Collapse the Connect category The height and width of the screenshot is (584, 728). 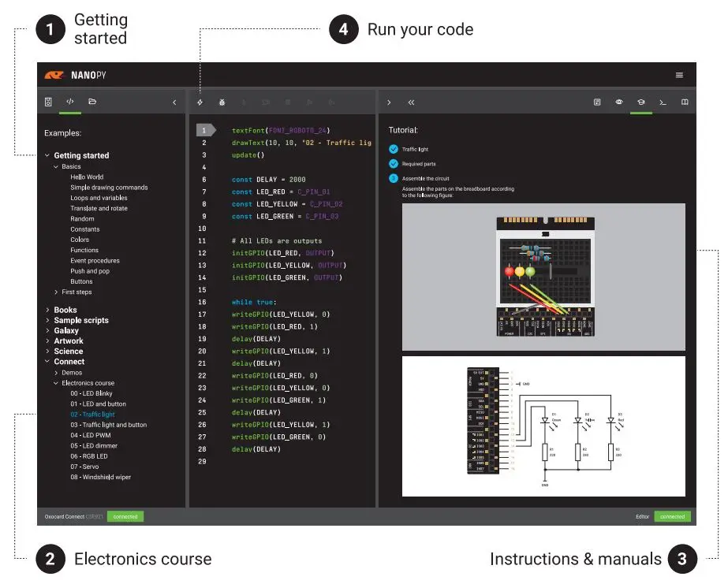point(47,361)
